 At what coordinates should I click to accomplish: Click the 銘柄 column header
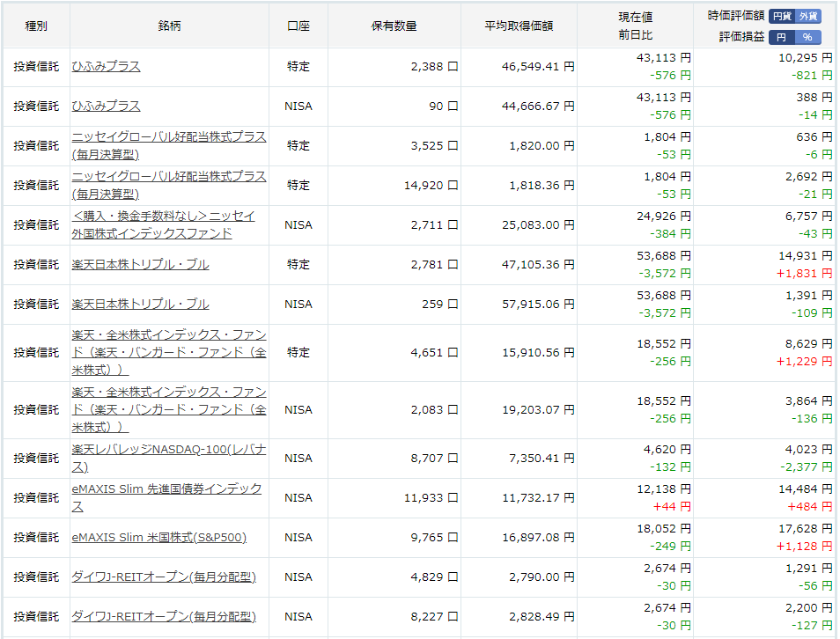click(x=169, y=26)
